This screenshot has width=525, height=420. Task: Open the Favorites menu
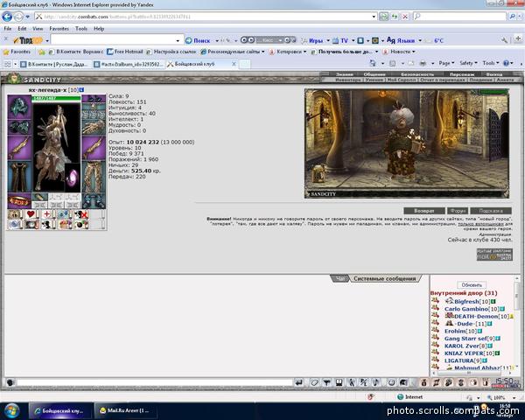[x=59, y=29]
